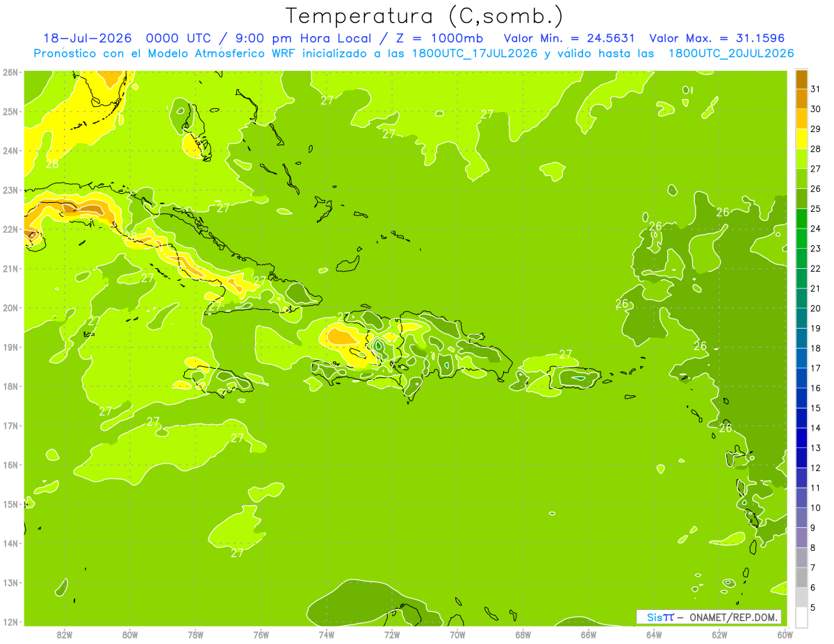834x644 pixels.
Task: Click the colorbar legend's '29' label
Action: pyautogui.click(x=815, y=129)
